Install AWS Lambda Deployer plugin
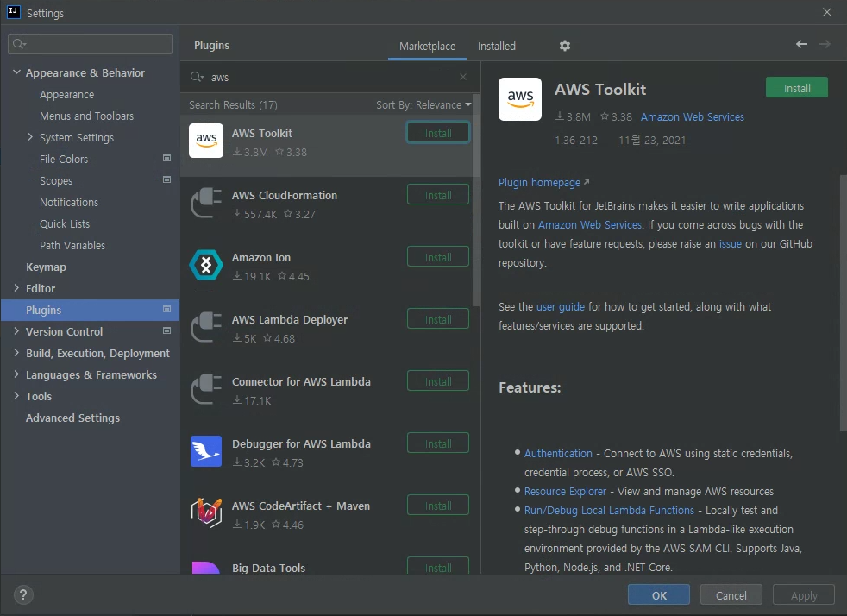This screenshot has width=847, height=616. point(437,319)
